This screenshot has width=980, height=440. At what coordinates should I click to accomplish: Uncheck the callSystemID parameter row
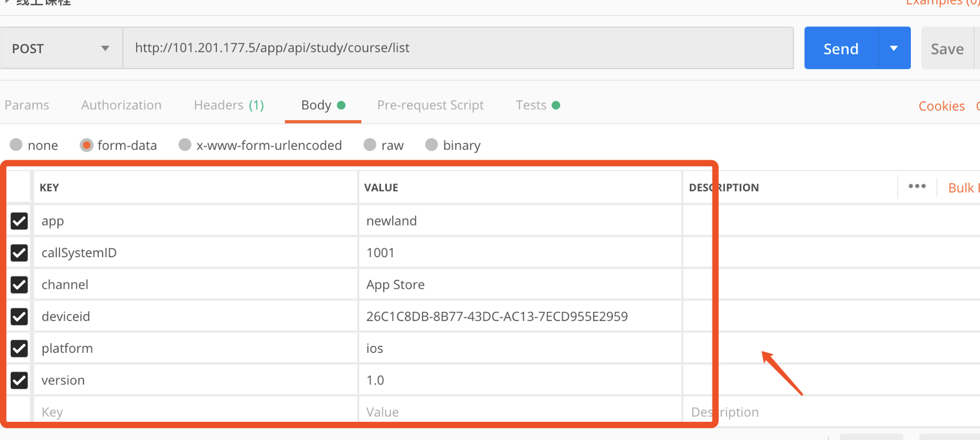(19, 253)
